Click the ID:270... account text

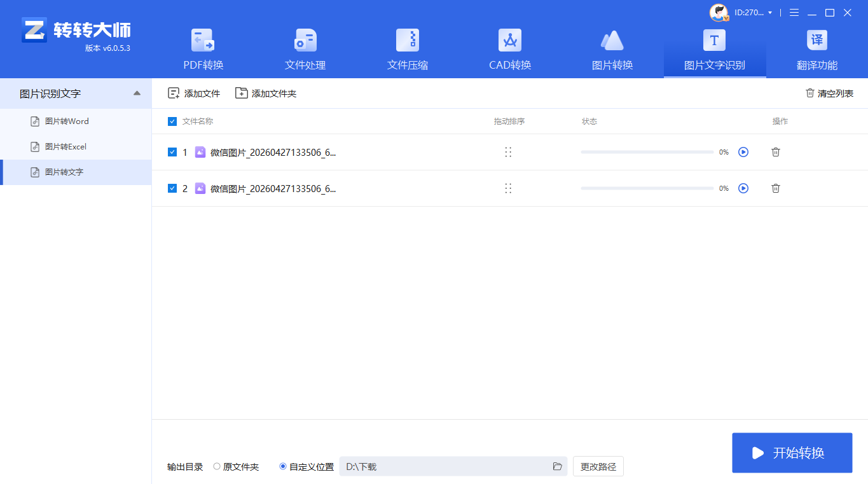(x=748, y=13)
